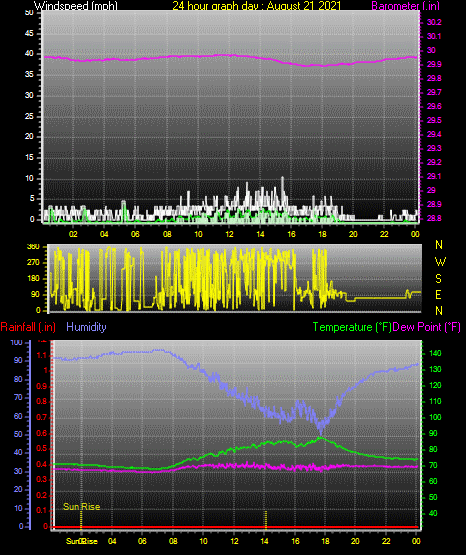
Task: Click the green 'Temperature (°F)' legend label
Action: pyautogui.click(x=352, y=327)
